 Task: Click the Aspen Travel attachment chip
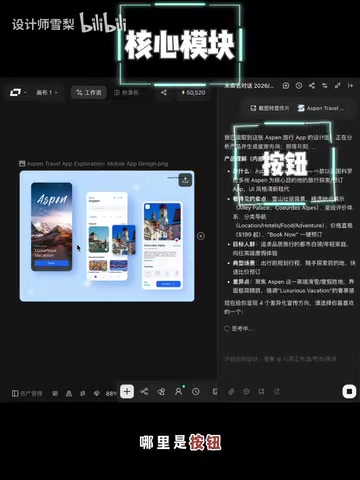(x=321, y=108)
